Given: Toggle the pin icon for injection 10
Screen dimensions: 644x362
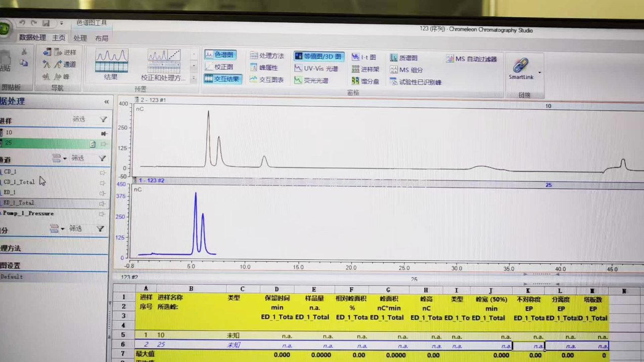Looking at the screenshot, I should point(104,133).
